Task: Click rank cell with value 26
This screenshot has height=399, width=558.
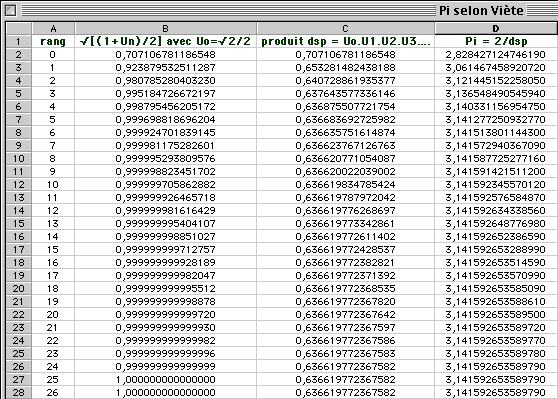Action: (x=53, y=392)
